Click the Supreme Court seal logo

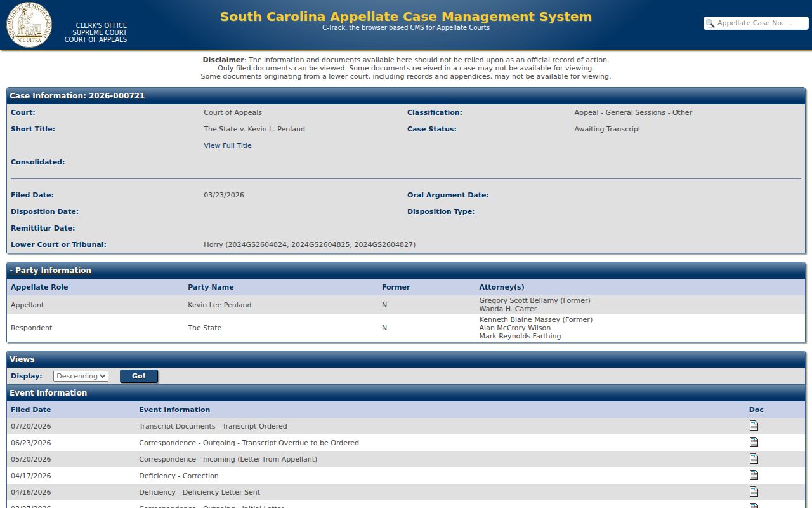click(29, 24)
